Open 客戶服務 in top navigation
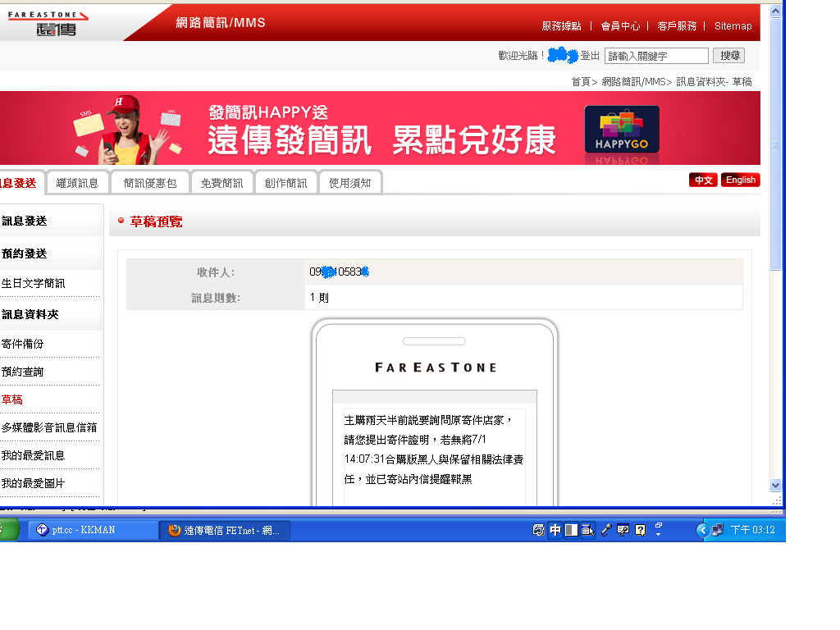 click(x=677, y=25)
